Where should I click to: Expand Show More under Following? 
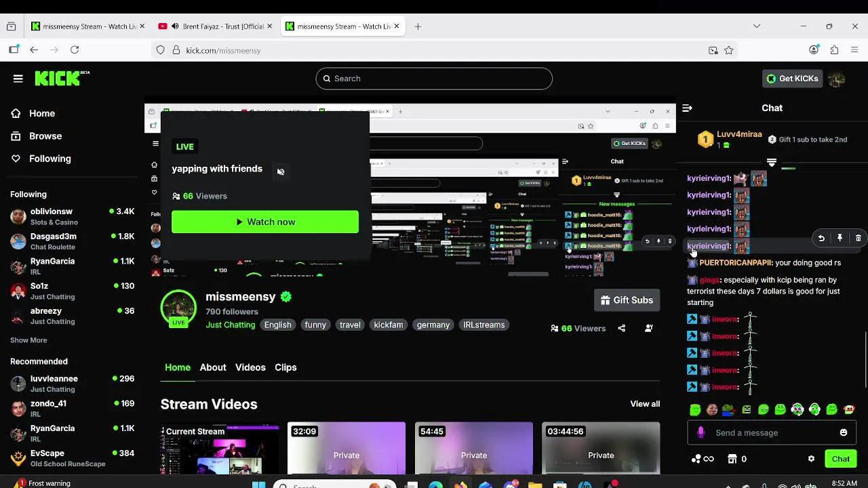pos(28,340)
